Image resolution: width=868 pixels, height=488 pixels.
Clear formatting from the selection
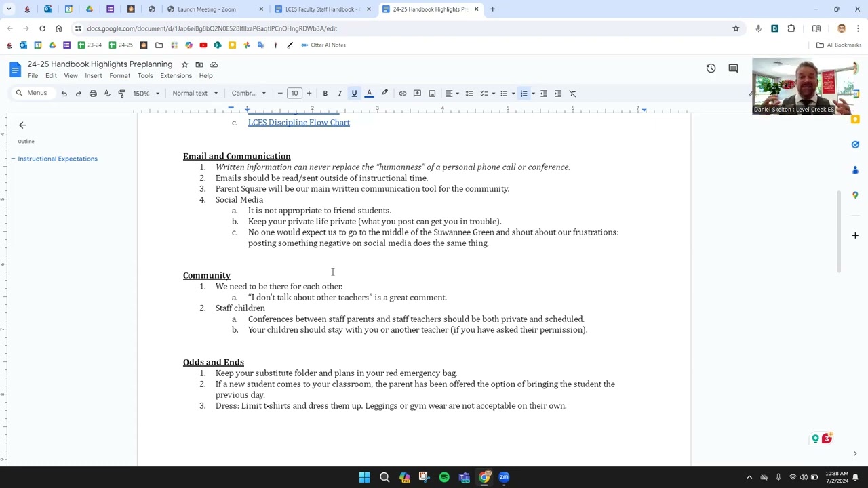[x=572, y=94]
